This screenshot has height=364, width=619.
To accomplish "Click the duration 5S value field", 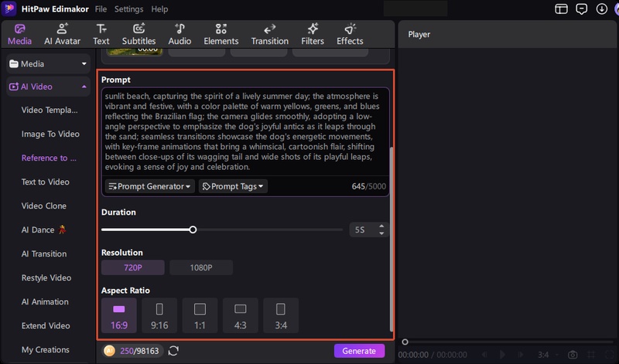I will pyautogui.click(x=363, y=230).
